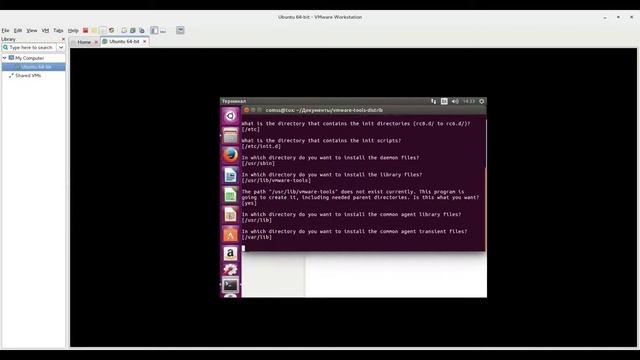Click the '[/etc/init.d]' terminal line

tap(261, 146)
